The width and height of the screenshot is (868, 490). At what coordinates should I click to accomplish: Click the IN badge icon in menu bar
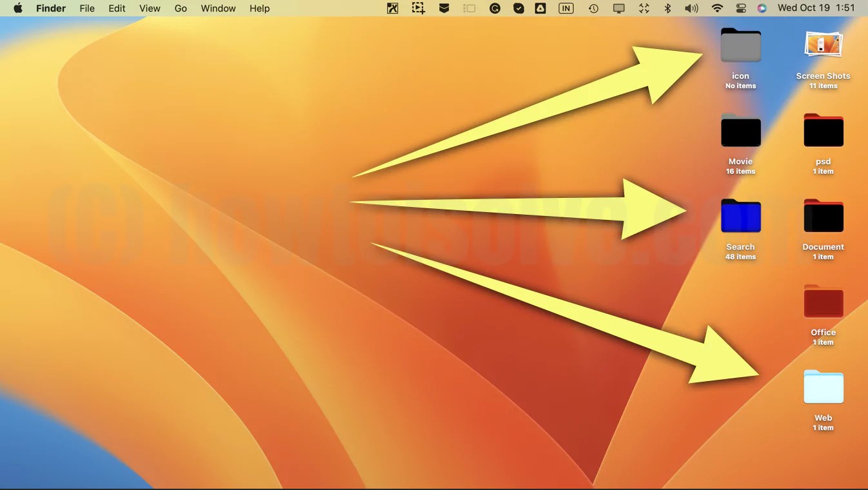point(566,8)
